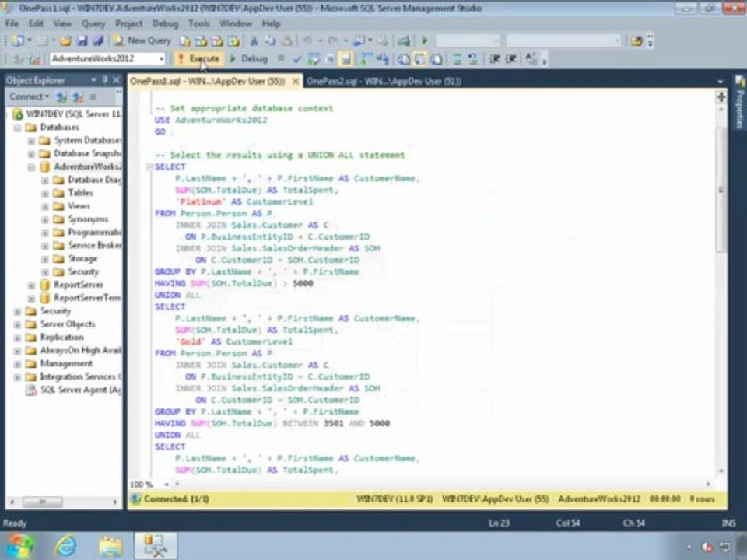The width and height of the screenshot is (747, 560).
Task: Switch output to Results to Grid
Action: pyautogui.click(x=419, y=59)
